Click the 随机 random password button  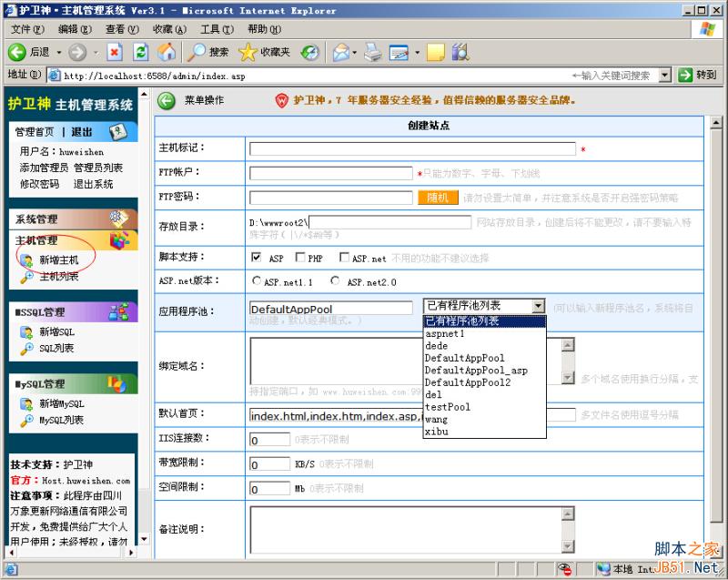[x=437, y=198]
